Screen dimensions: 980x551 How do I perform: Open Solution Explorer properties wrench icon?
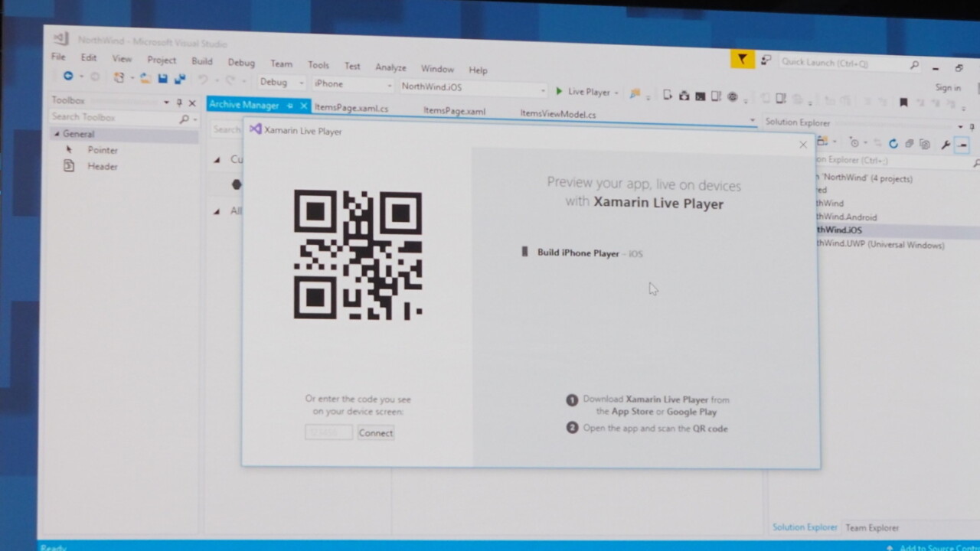946,145
